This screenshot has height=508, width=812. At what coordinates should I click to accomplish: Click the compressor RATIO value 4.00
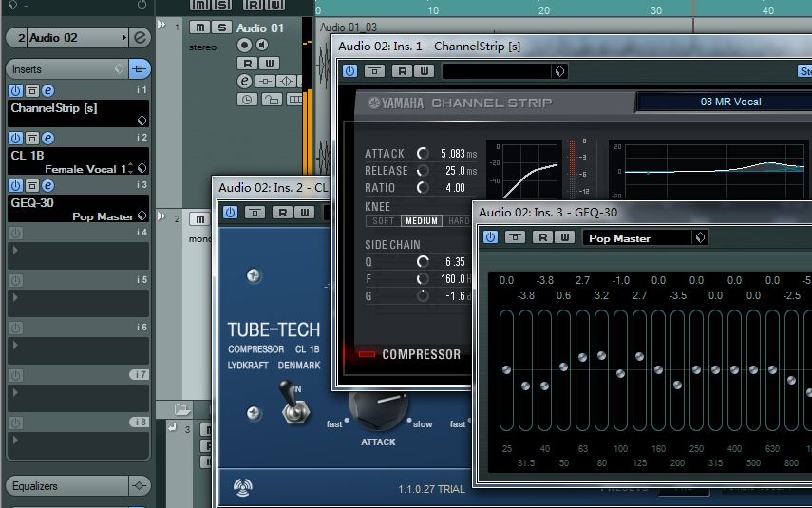coord(455,188)
